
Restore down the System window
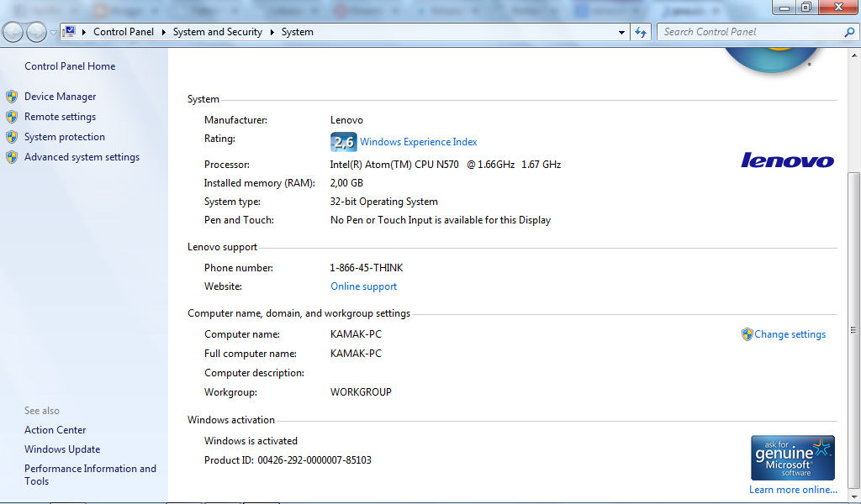tap(806, 7)
